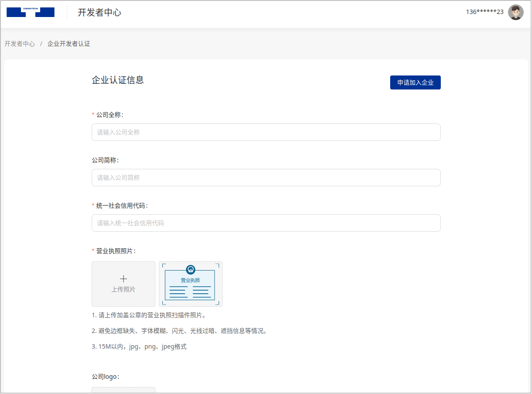Click the 企业认证信息 section heading

[118, 80]
